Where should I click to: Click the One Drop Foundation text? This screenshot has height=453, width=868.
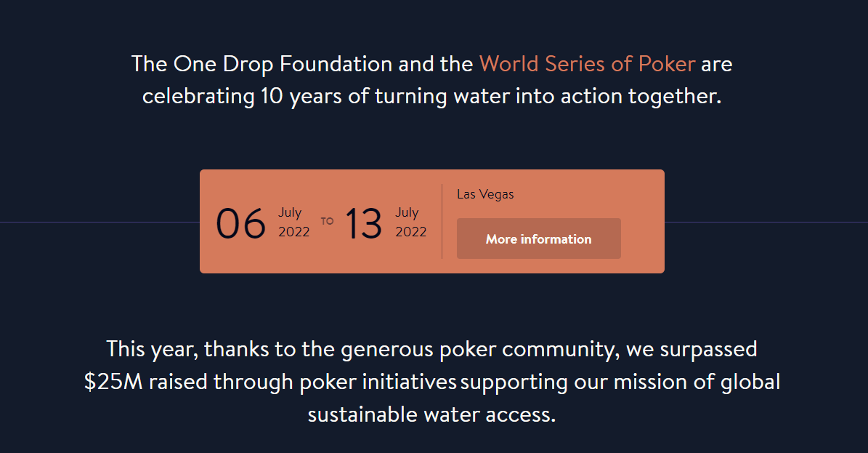point(261,64)
